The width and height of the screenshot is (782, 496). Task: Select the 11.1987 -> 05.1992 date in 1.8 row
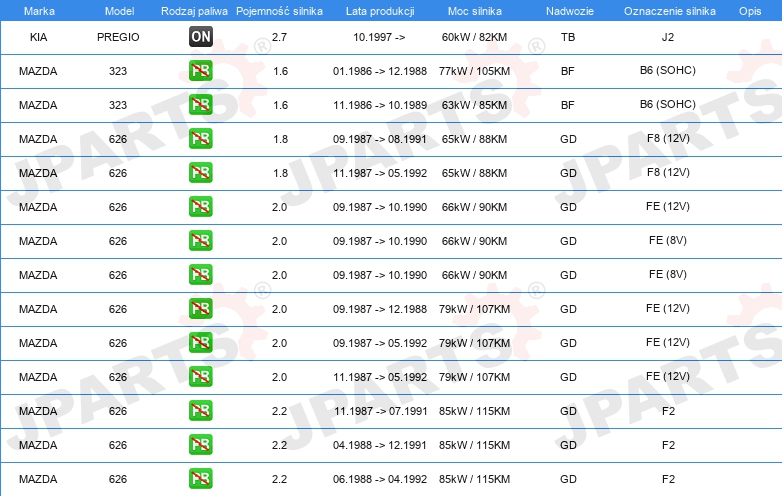[x=380, y=173]
